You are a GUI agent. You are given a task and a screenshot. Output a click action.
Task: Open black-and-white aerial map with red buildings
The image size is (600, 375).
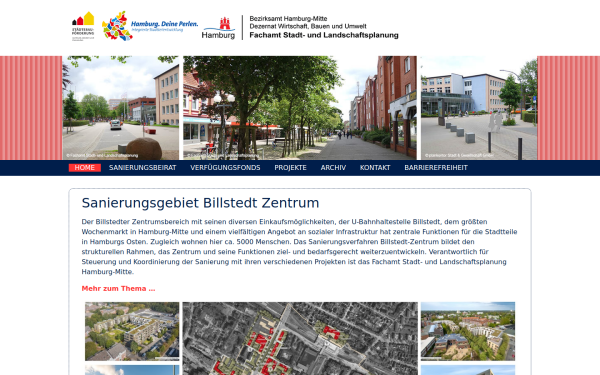[300, 339]
